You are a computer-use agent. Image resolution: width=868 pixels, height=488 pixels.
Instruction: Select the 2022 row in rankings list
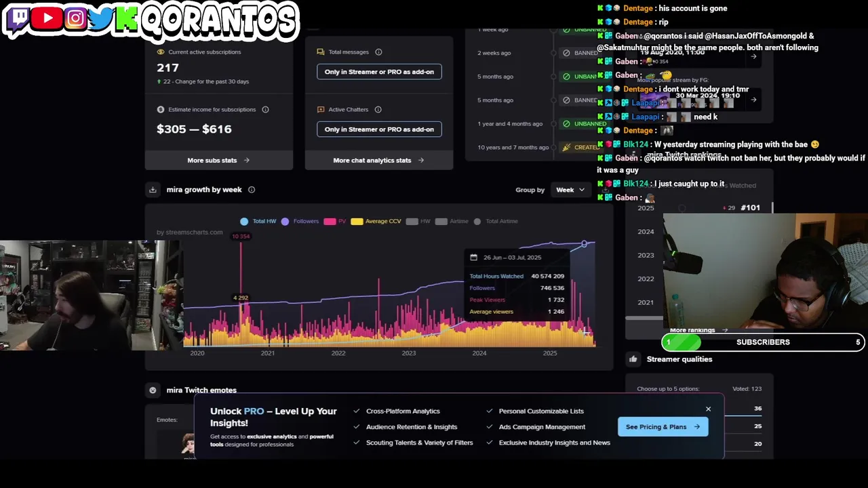tap(646, 279)
